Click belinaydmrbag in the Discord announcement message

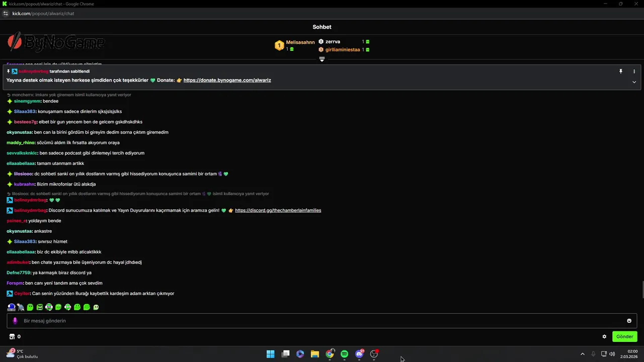pos(30,210)
